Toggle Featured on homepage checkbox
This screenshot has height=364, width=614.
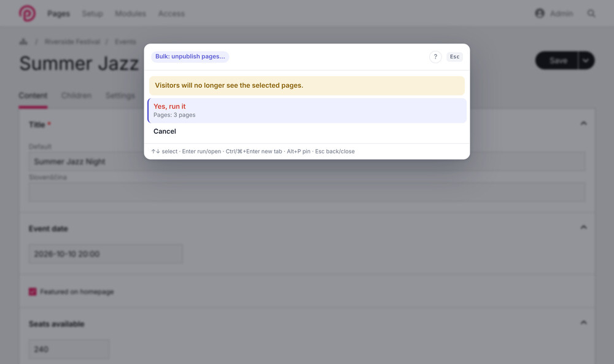coord(33,292)
